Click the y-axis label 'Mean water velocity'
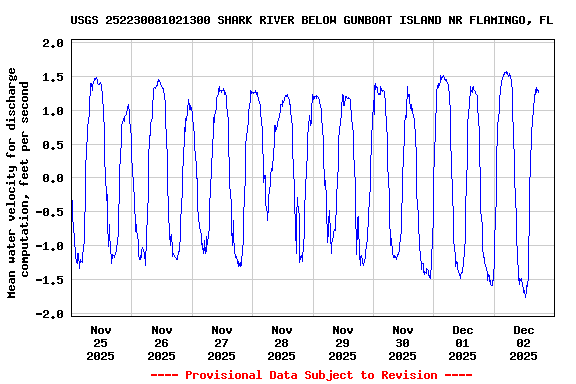The image size is (576, 384). pos(18,182)
